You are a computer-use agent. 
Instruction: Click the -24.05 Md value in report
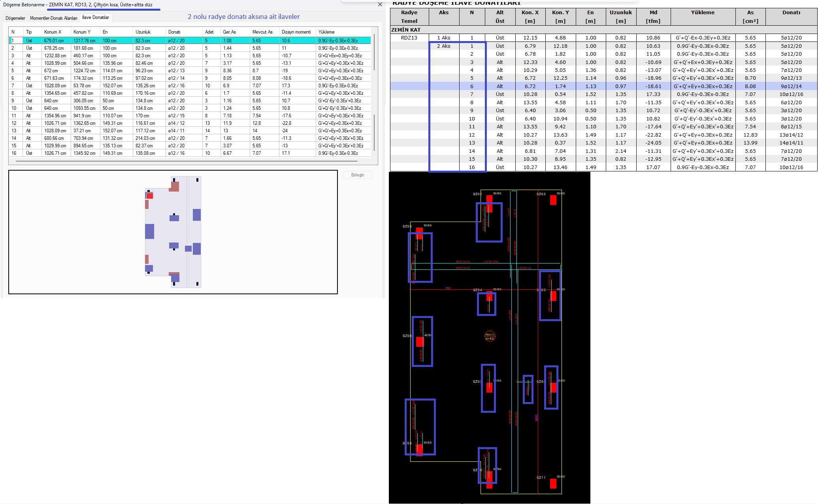coord(653,143)
